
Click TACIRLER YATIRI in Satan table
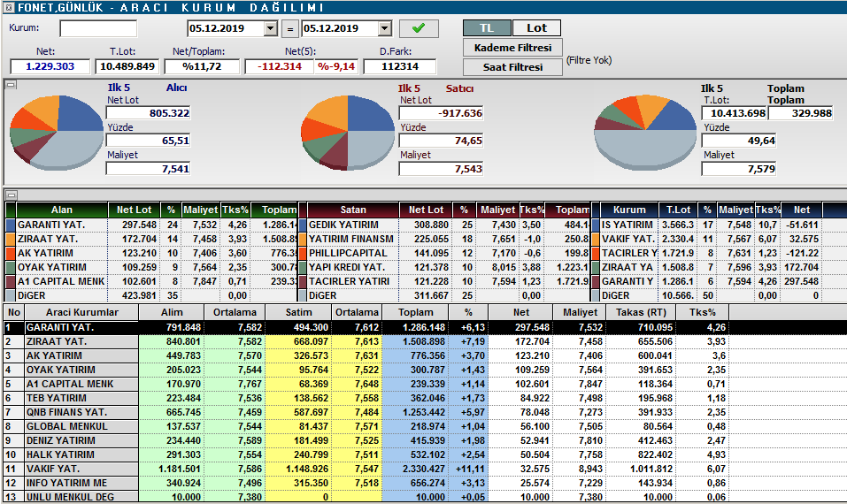349,281
